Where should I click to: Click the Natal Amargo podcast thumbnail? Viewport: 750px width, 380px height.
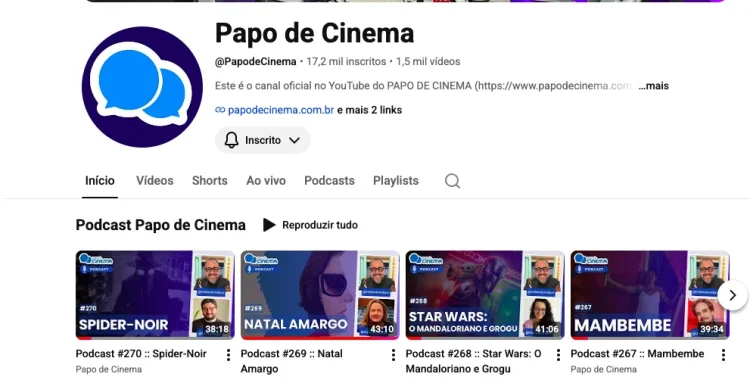(320, 295)
